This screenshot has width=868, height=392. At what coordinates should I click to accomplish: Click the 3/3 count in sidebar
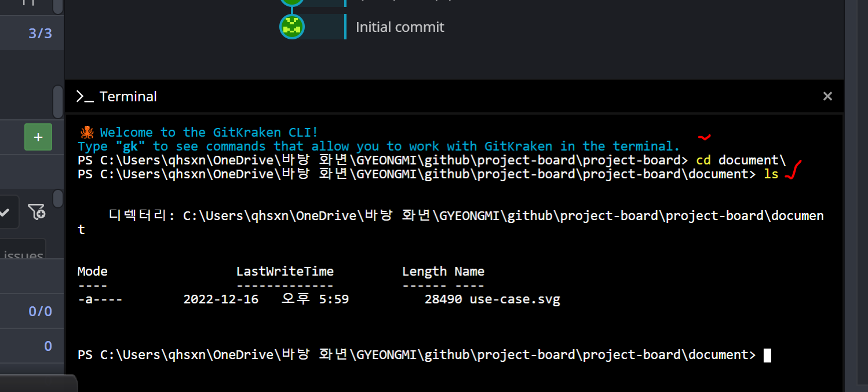(x=40, y=34)
